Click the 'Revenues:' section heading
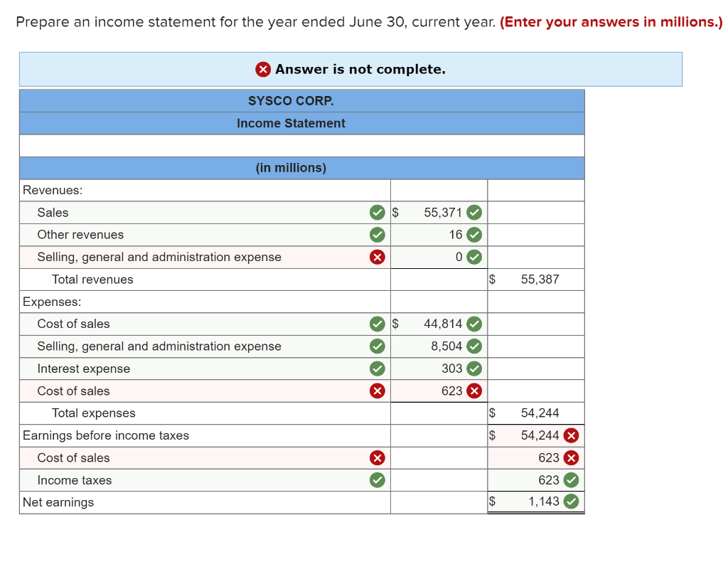Viewport: 728px width, 562px height. [53, 190]
